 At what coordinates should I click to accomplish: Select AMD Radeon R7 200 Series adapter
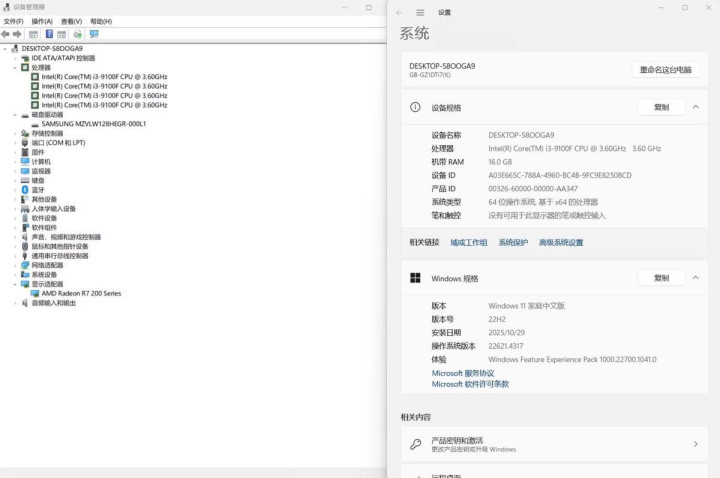(81, 293)
